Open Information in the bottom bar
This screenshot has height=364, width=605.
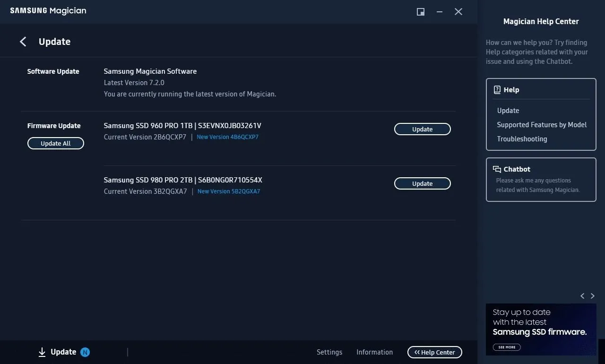pyautogui.click(x=374, y=352)
